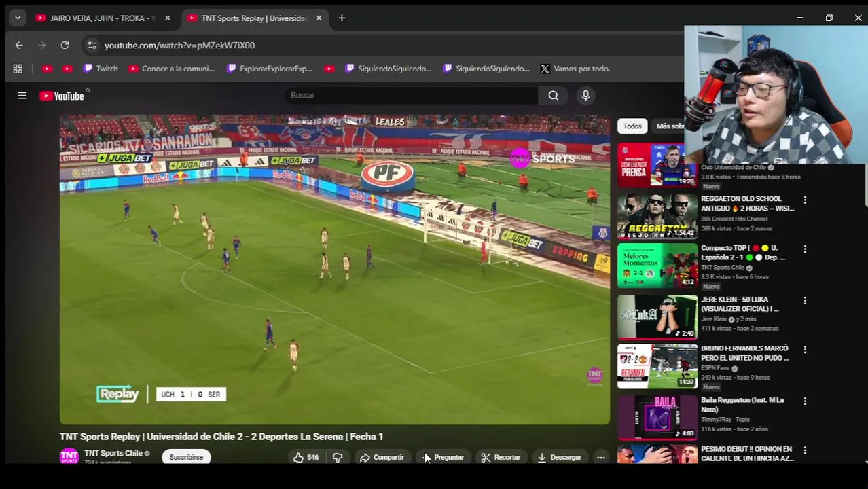The width and height of the screenshot is (868, 489).
Task: Close the TNT Sports Replay tab
Action: pyautogui.click(x=319, y=18)
